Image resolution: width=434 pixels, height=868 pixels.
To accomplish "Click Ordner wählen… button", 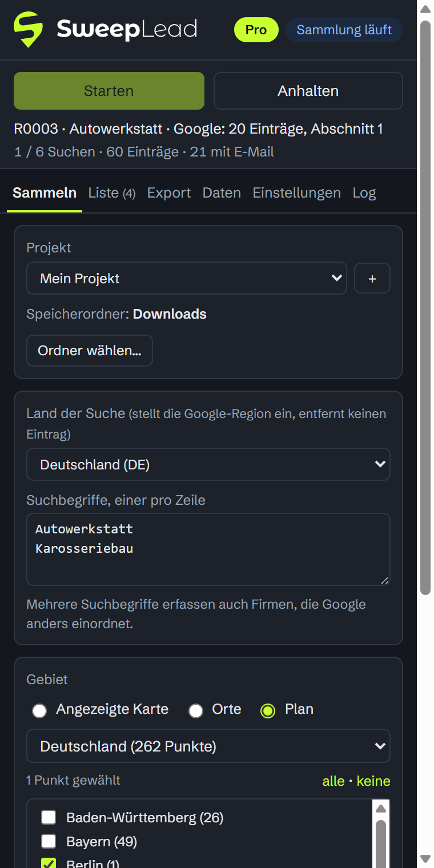I will click(x=90, y=351).
